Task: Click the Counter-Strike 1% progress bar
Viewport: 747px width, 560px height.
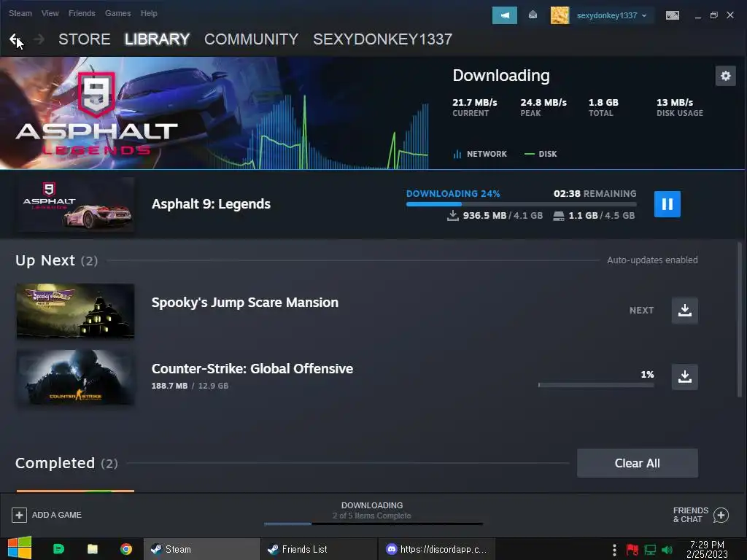Action: 596,385
